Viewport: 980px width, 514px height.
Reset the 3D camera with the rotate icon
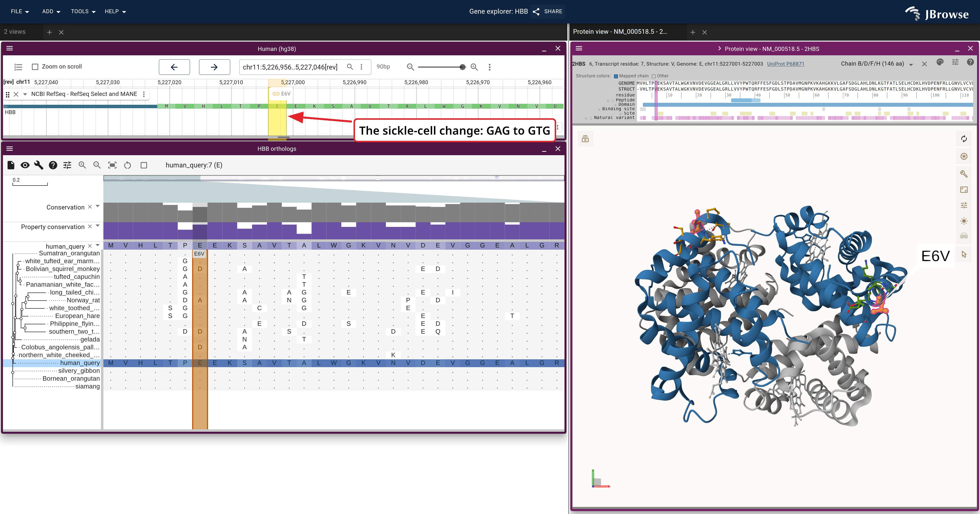click(x=964, y=139)
